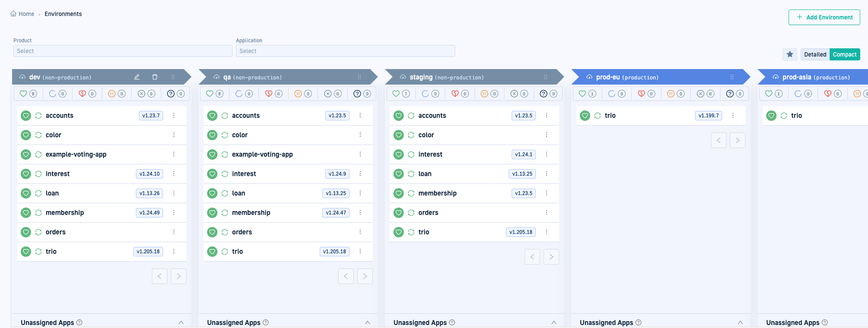Switch to Detailed view mode
Image resolution: width=868 pixels, height=328 pixels.
click(x=815, y=54)
